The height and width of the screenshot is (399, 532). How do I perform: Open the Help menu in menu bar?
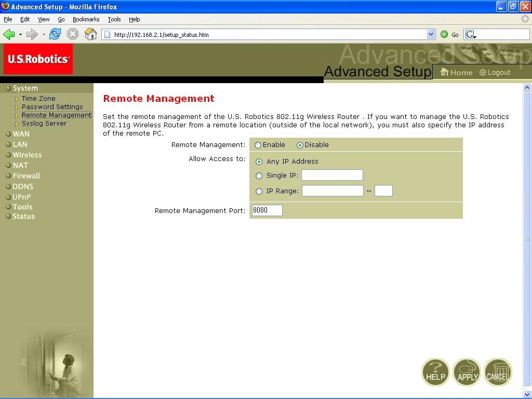135,19
